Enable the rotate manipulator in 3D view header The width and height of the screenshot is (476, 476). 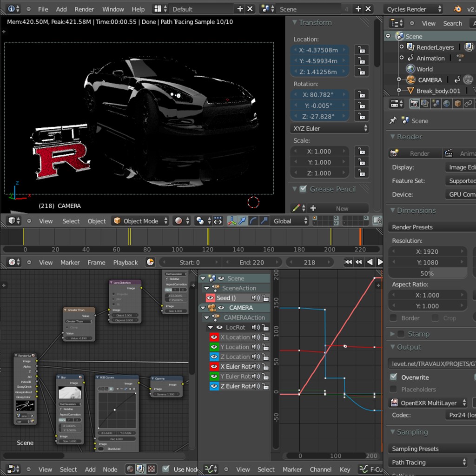click(x=253, y=221)
